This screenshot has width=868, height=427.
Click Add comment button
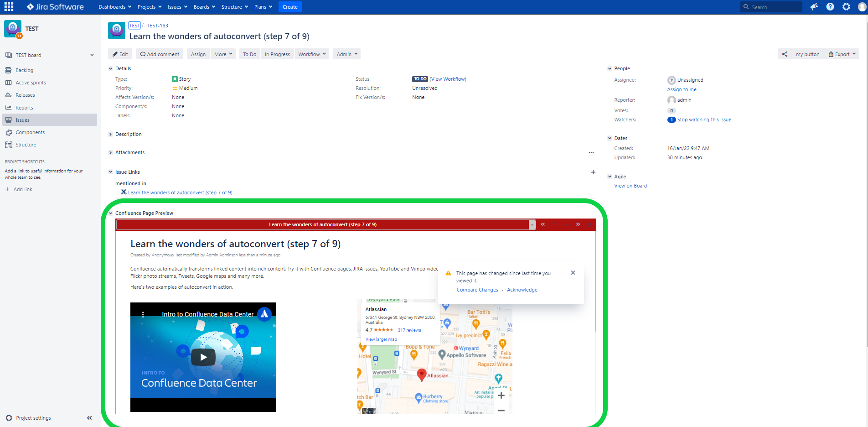[x=160, y=54]
